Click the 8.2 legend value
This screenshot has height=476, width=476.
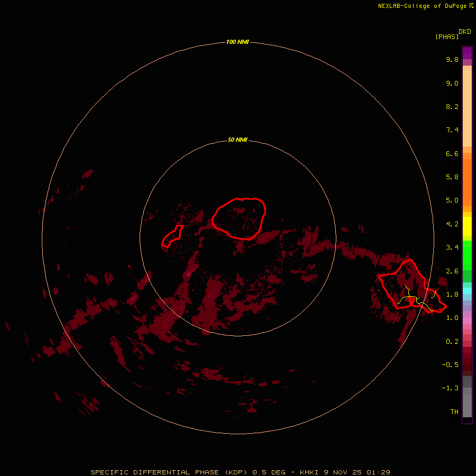click(x=452, y=106)
